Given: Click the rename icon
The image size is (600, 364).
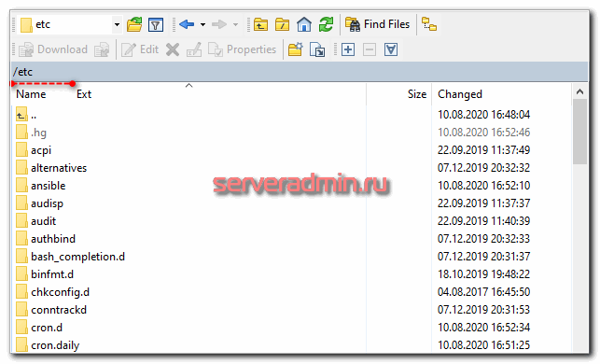Looking at the screenshot, I should pos(194,49).
